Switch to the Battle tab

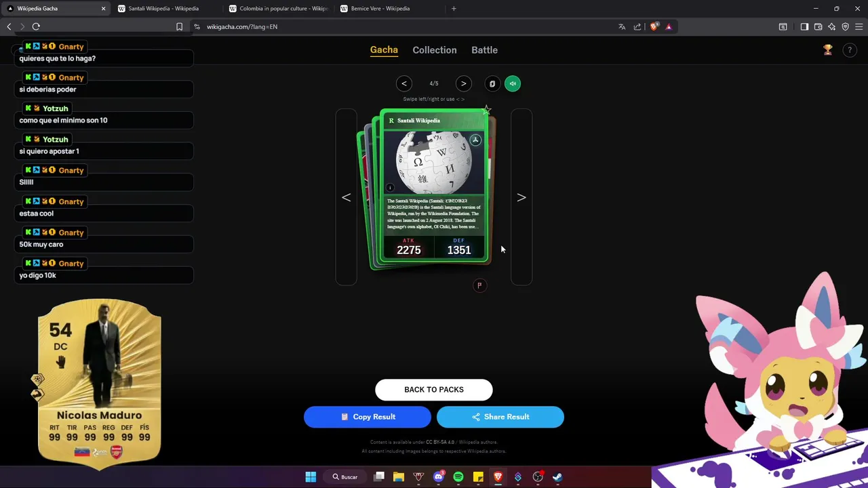tap(484, 50)
